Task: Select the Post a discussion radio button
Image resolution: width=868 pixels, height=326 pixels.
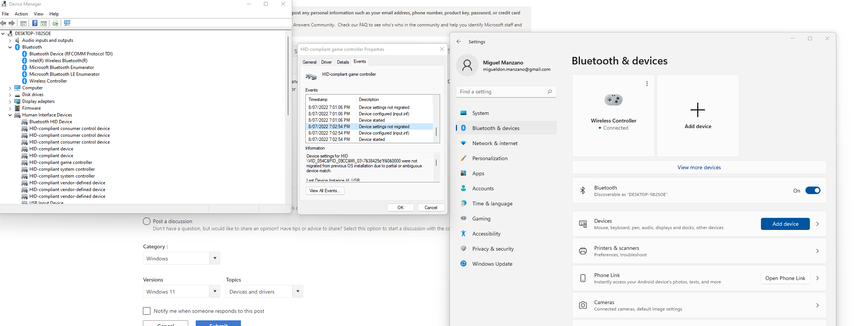Action: tap(147, 221)
